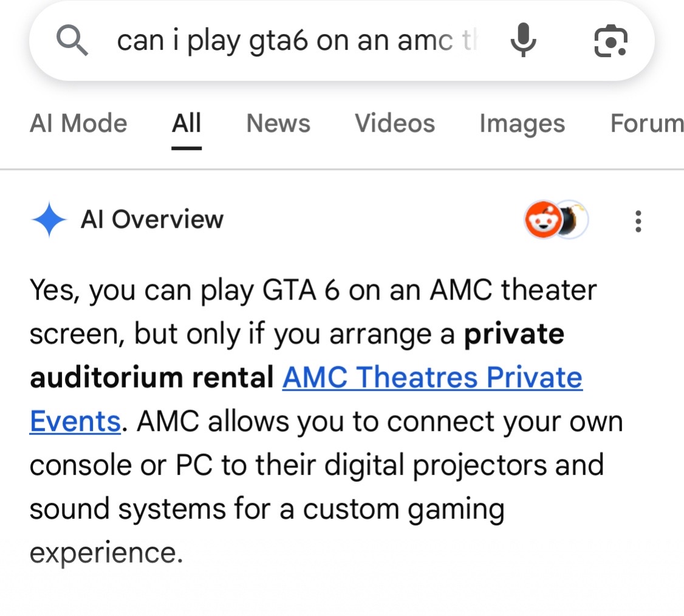Follow the AMC Theatres Private link
This screenshot has width=684, height=616.
(433, 377)
